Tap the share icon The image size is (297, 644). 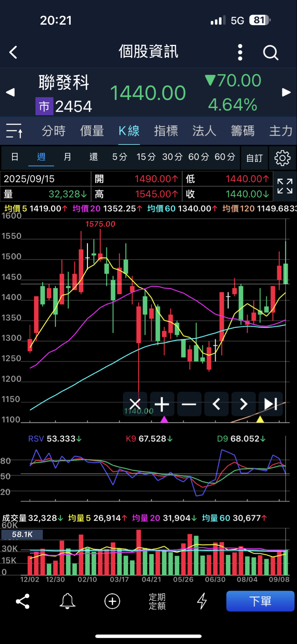click(23, 601)
